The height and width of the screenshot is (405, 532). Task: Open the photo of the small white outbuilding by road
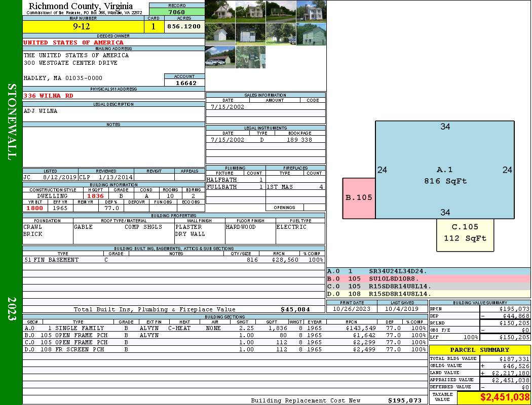tap(220, 34)
